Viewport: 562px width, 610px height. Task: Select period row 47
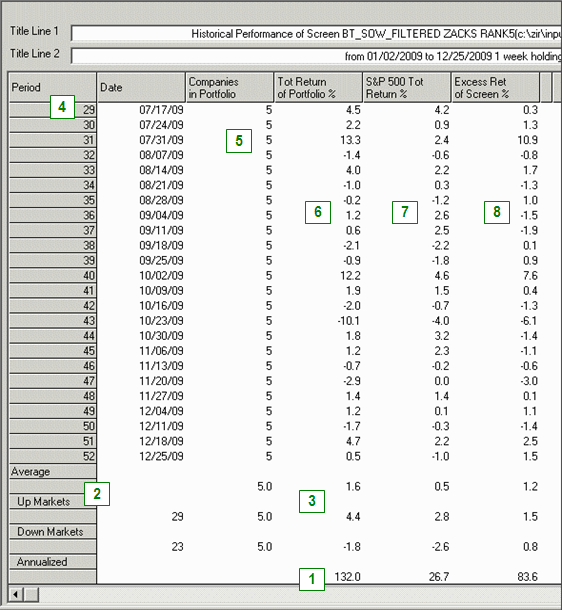click(x=53, y=381)
